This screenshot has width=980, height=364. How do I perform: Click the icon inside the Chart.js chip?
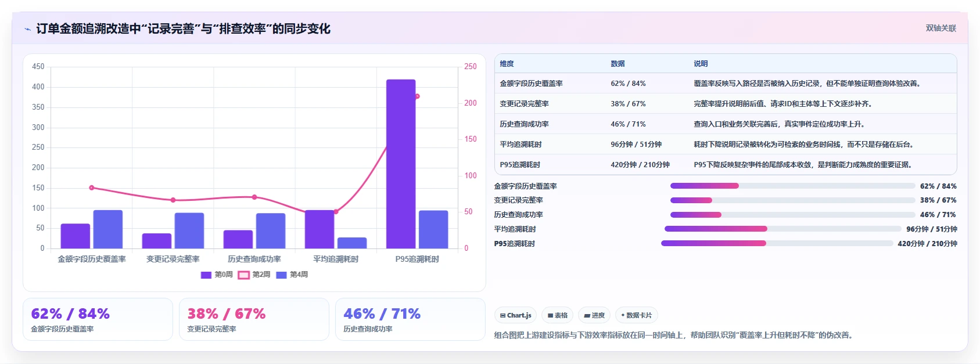pyautogui.click(x=503, y=316)
